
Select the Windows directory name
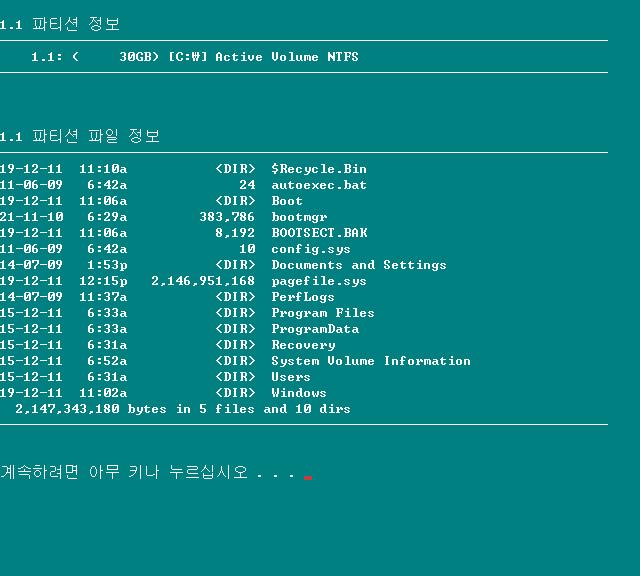pos(299,393)
